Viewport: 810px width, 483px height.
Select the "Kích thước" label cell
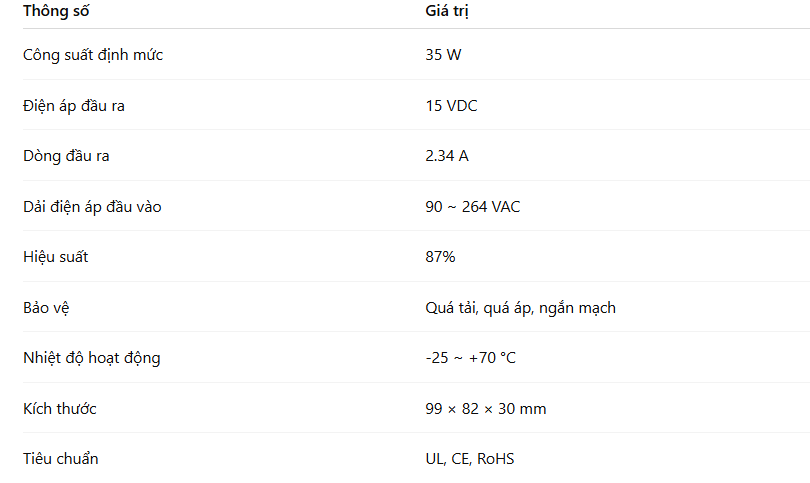click(60, 409)
